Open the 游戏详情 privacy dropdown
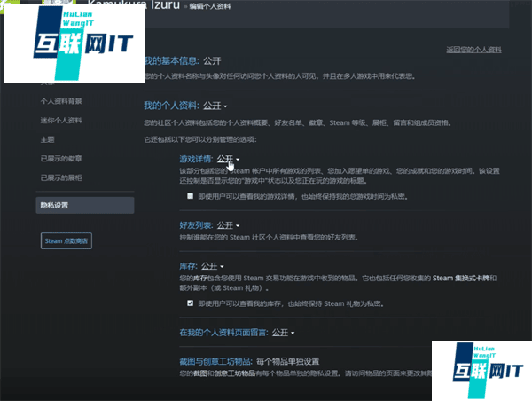 pos(229,160)
